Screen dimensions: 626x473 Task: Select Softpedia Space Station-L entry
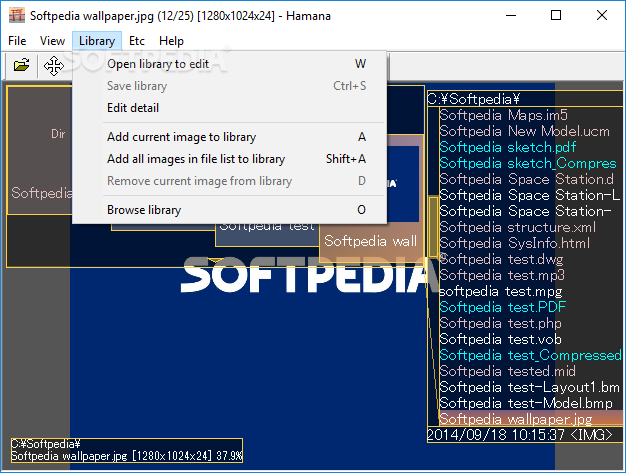529,195
